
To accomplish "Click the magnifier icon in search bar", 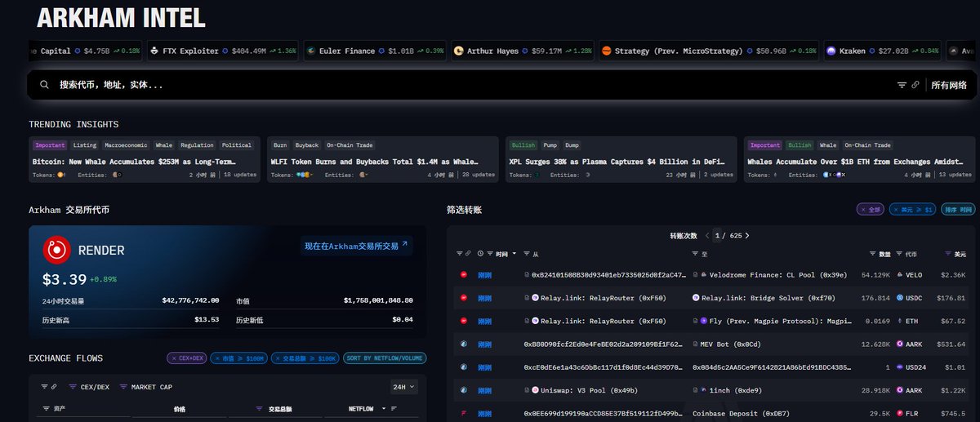I will pos(44,85).
